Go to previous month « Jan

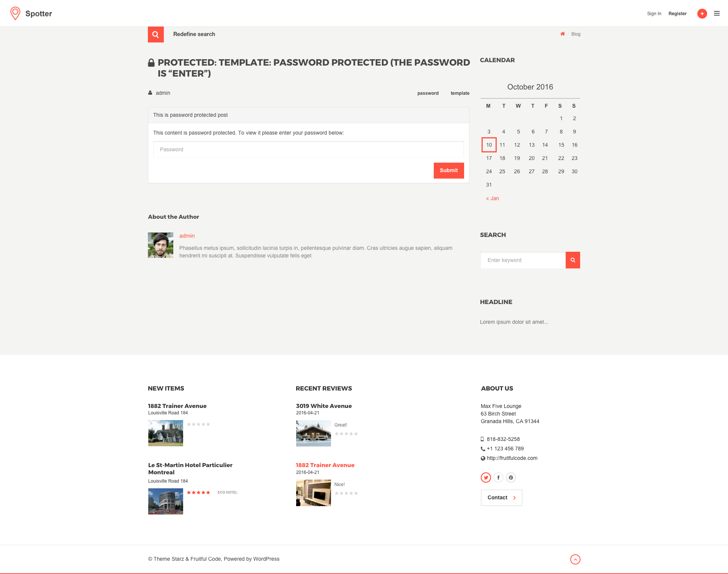pos(493,198)
